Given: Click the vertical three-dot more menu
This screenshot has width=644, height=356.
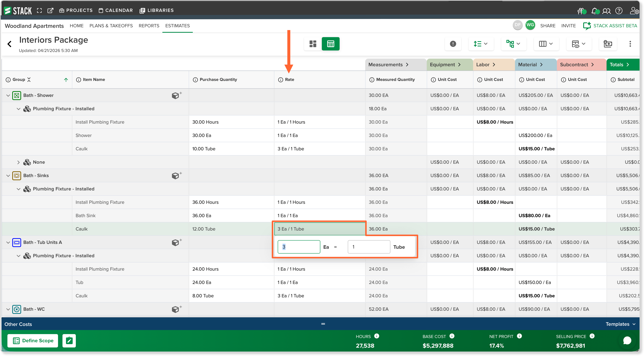Looking at the screenshot, I should (630, 44).
